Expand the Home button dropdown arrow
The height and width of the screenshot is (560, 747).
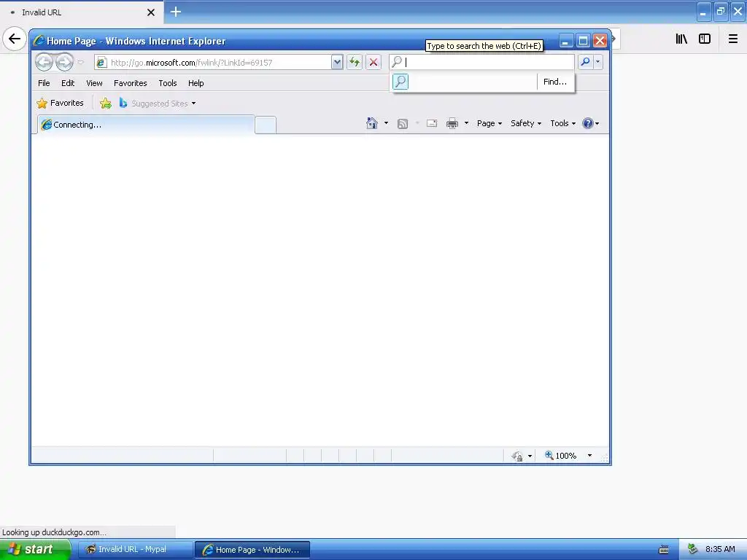(386, 123)
